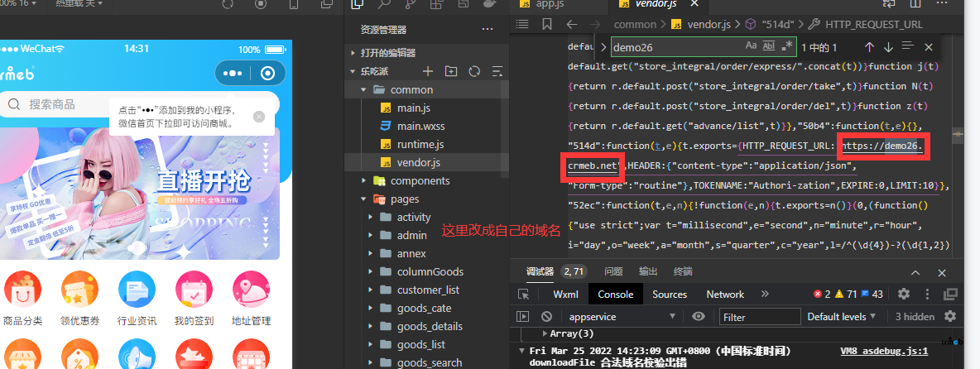Go to next match with down arrow
Viewport: 980px width, 369px height.
888,47
